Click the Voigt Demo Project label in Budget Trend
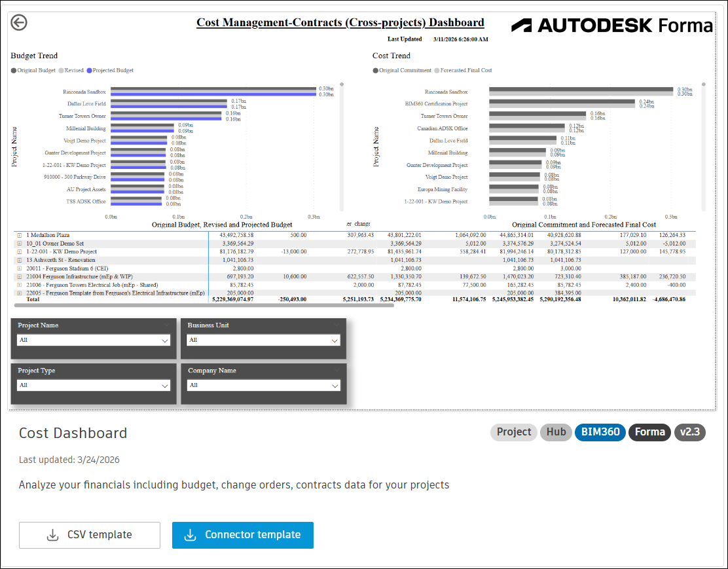The height and width of the screenshot is (569, 728). coord(84,141)
